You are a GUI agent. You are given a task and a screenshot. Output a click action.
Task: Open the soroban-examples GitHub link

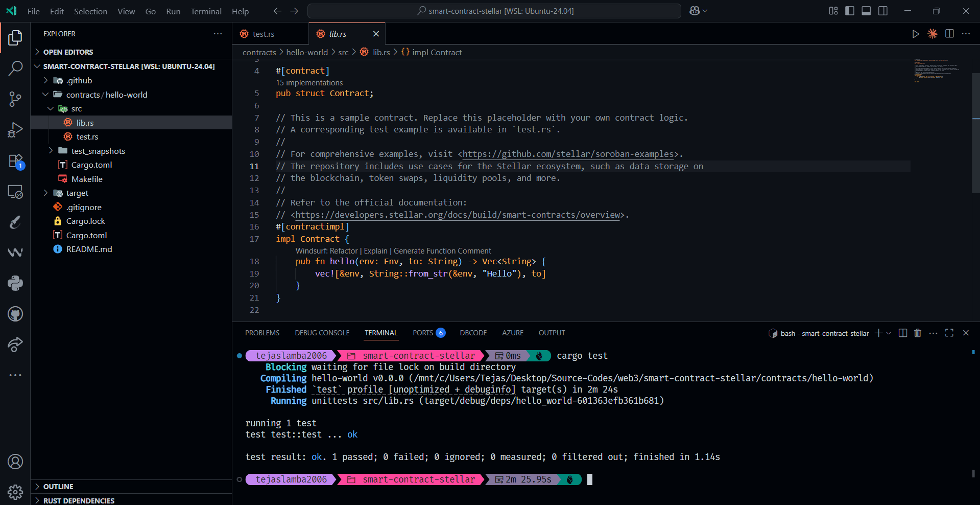[568, 154]
